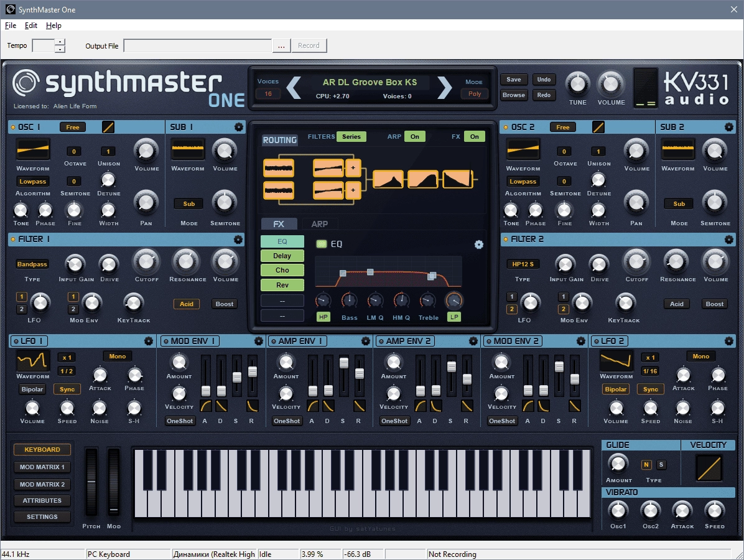744x560 pixels.
Task: Open MOD ENV 2 gear icon
Action: 581,341
